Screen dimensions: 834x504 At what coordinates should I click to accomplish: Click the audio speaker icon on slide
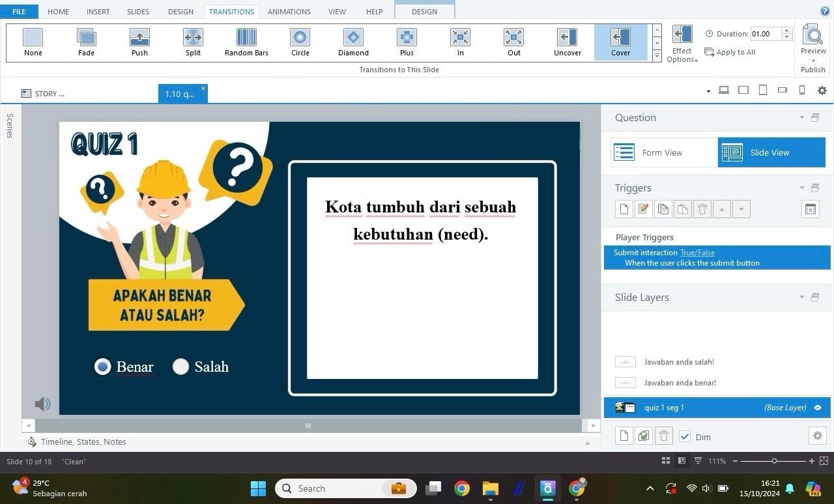coord(42,404)
